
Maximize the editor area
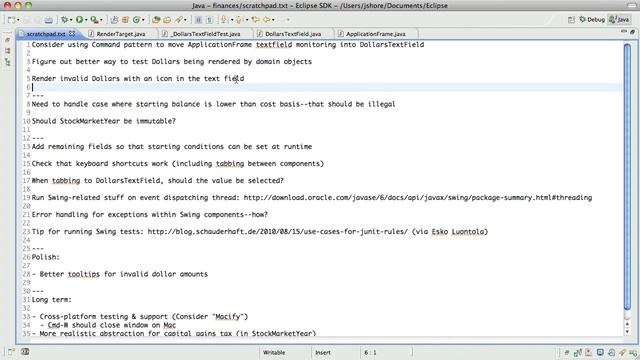coord(632,31)
